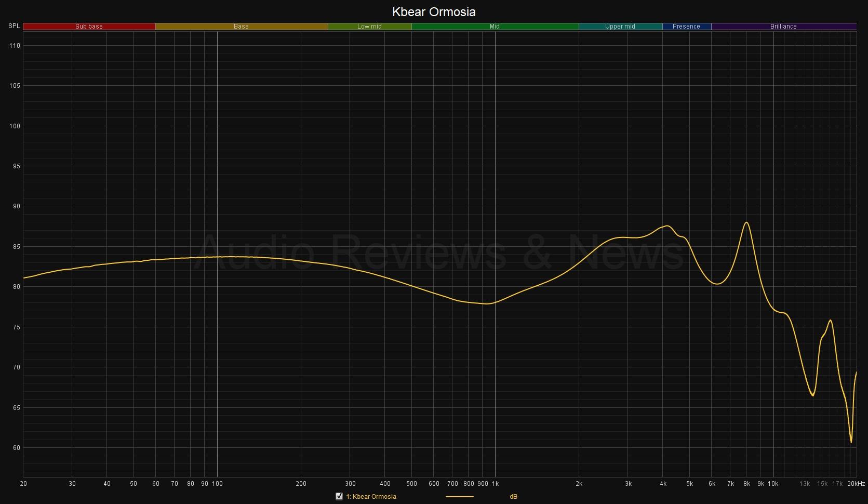Click the dB unit label in legend
The width and height of the screenshot is (868, 504).
click(x=513, y=497)
